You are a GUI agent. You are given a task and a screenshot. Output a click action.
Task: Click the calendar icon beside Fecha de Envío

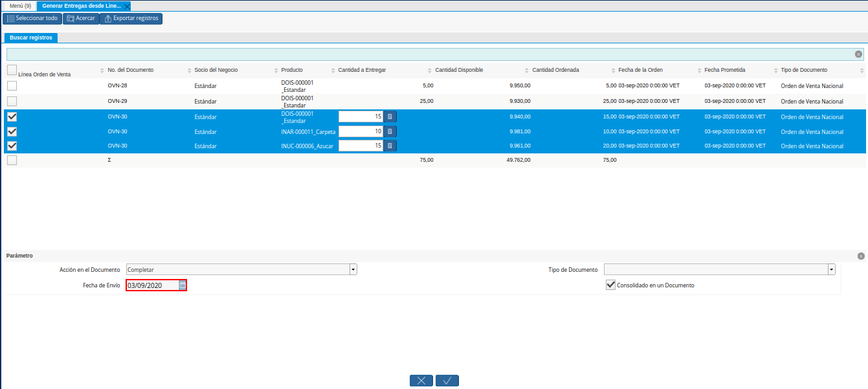pyautogui.click(x=183, y=285)
